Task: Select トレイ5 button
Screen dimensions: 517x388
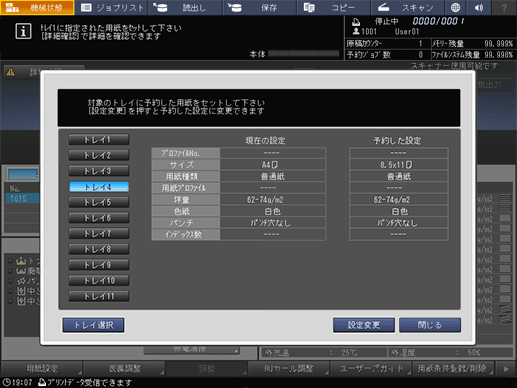Action: point(99,202)
